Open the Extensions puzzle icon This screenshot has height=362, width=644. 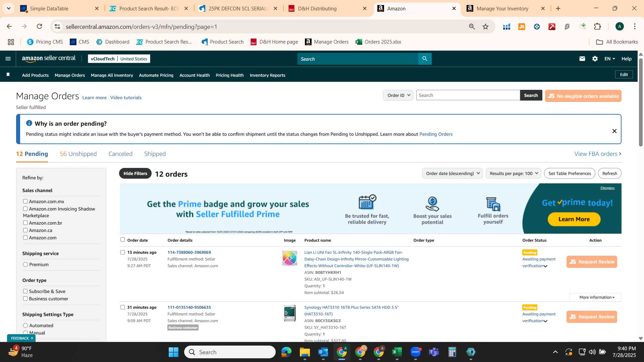coord(597,26)
